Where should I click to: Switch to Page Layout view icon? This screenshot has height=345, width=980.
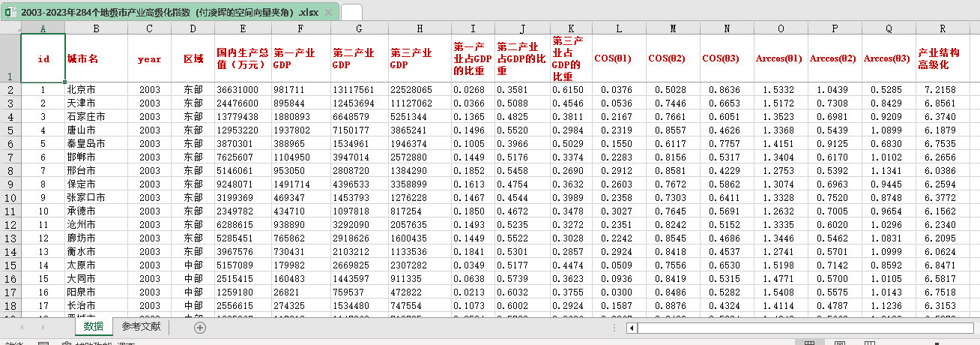tap(838, 343)
